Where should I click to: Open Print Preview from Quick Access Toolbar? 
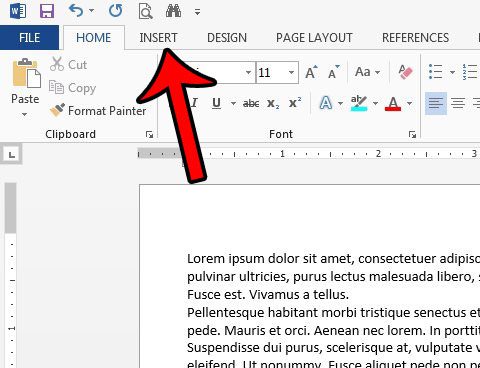click(x=146, y=11)
